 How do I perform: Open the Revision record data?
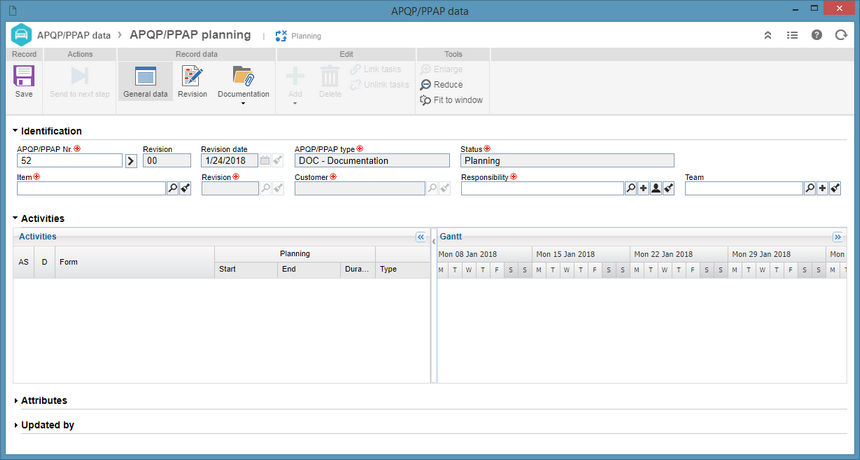(x=193, y=81)
